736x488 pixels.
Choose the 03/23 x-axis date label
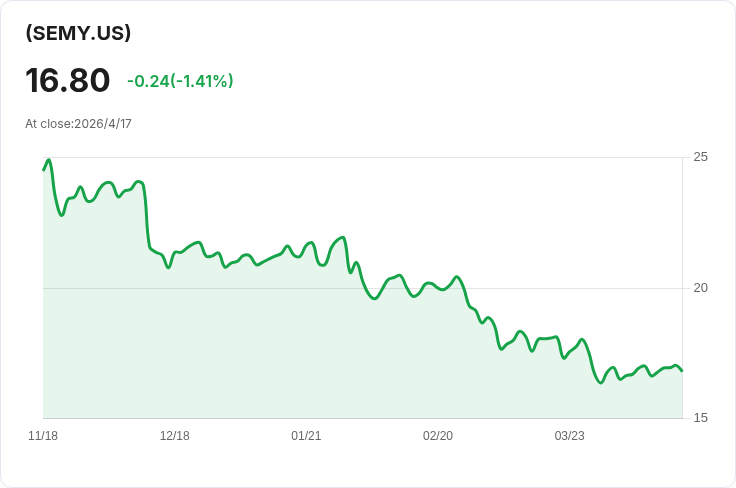(569, 436)
